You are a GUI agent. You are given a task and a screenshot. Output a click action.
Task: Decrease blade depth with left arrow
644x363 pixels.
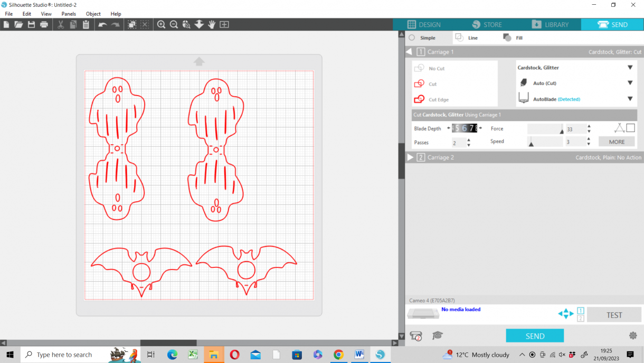pos(449,128)
